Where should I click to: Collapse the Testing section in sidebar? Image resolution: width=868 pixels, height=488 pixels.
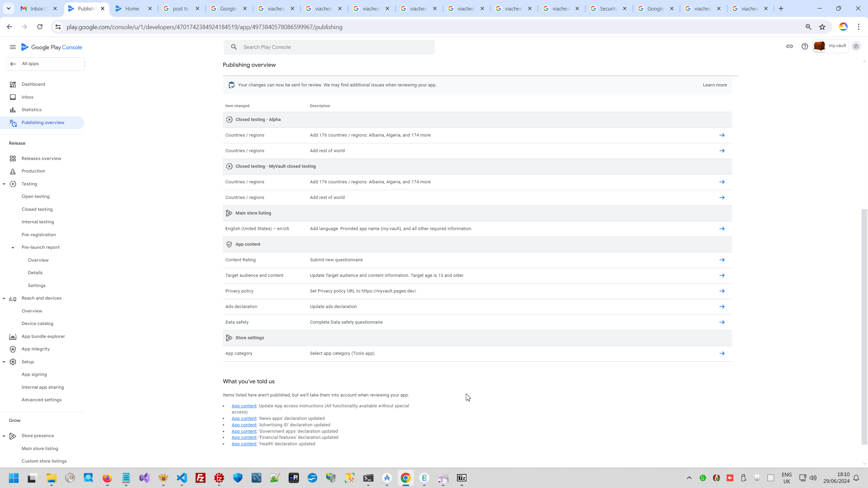[x=4, y=184]
